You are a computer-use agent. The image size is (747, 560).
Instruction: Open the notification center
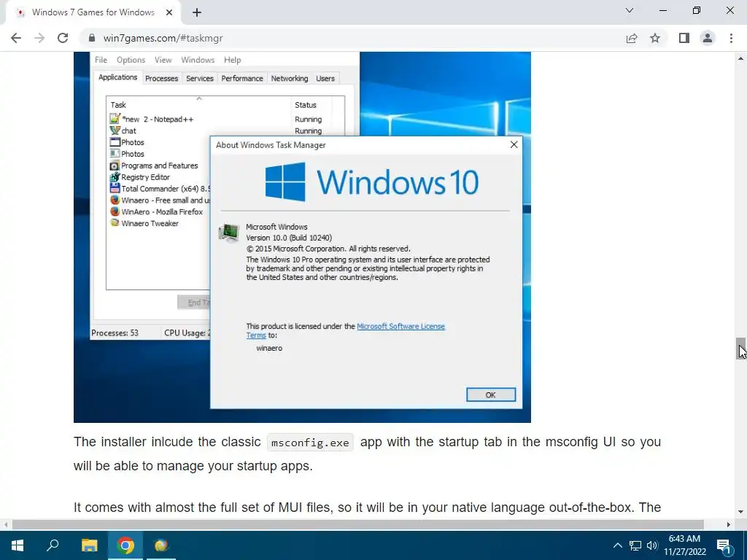tap(724, 545)
